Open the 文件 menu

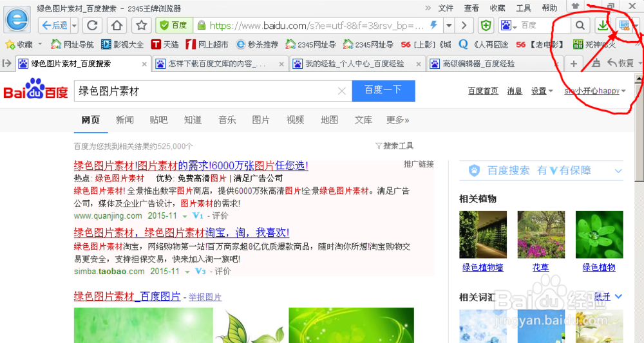446,8
